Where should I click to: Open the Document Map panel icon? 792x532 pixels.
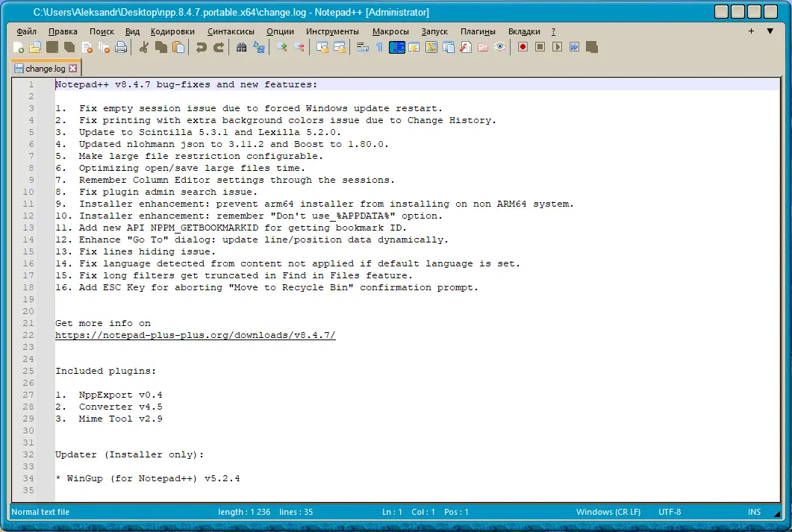tap(431, 48)
